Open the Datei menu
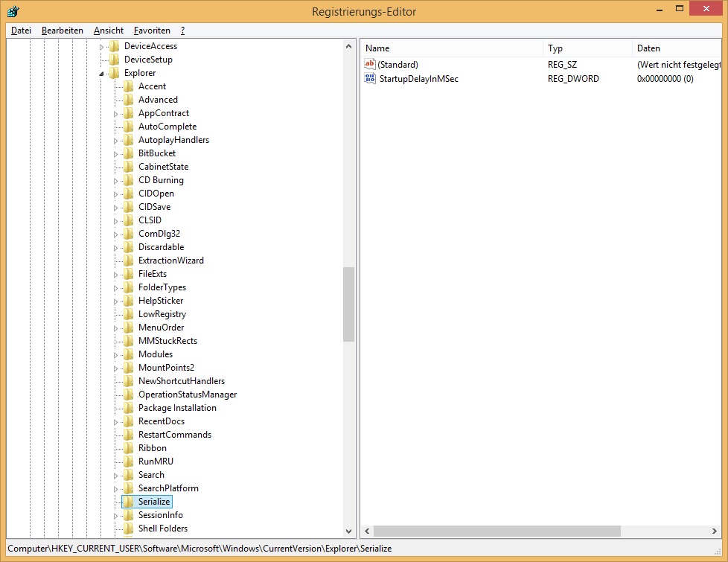Screen dimensions: 728x562 click(21, 31)
